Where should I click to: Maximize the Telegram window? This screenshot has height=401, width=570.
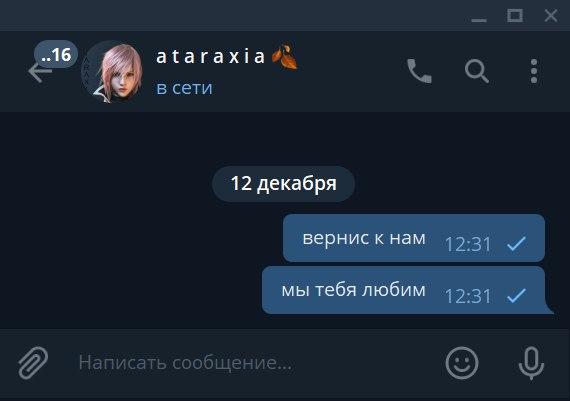(x=515, y=16)
